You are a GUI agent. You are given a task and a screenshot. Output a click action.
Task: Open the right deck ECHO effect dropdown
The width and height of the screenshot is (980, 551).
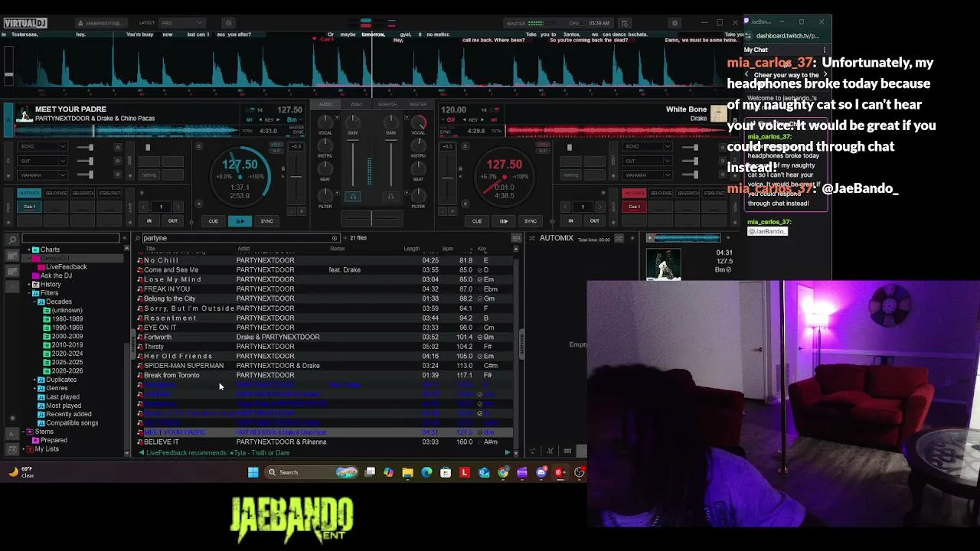(648, 146)
